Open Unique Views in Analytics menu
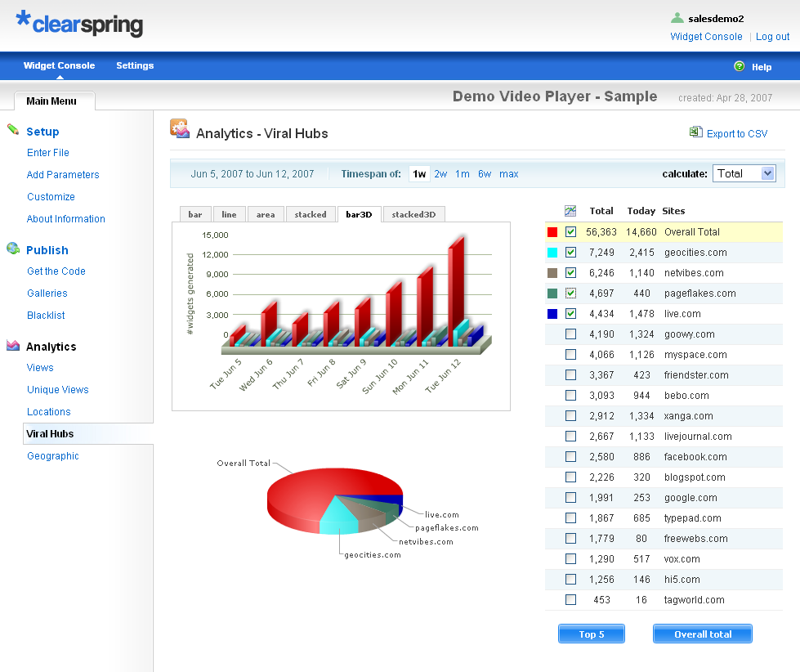 tap(58, 390)
